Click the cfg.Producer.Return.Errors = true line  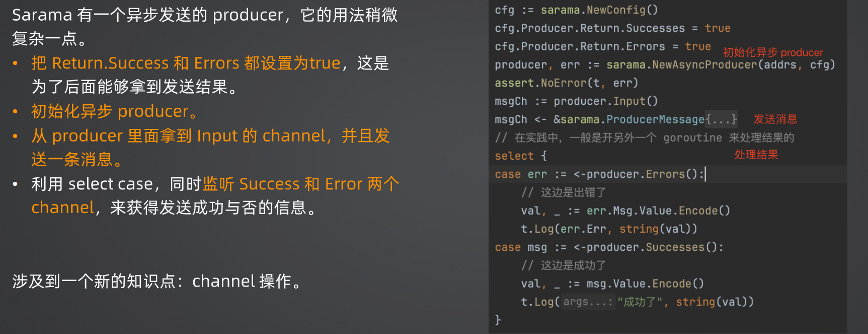tap(603, 46)
